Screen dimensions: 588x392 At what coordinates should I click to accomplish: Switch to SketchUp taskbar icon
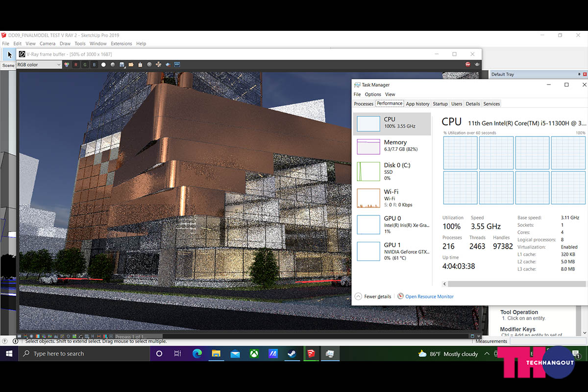point(311,354)
